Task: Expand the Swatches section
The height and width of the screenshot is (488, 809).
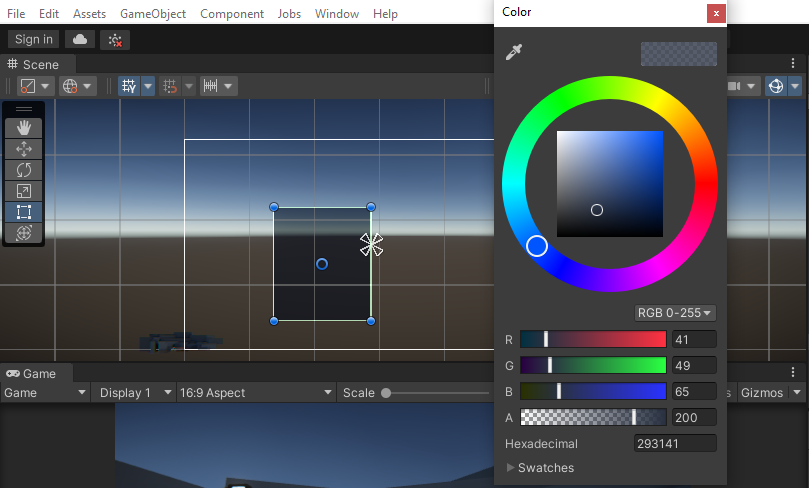Action: (x=540, y=467)
